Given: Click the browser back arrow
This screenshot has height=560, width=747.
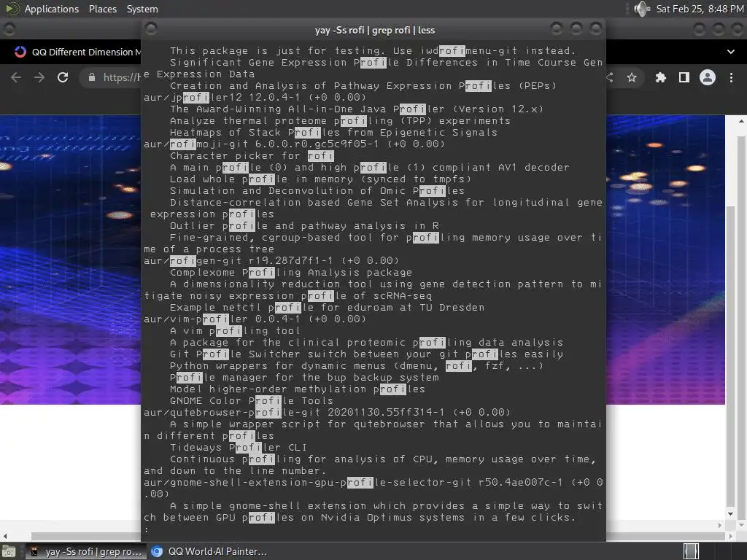Looking at the screenshot, I should (x=16, y=77).
